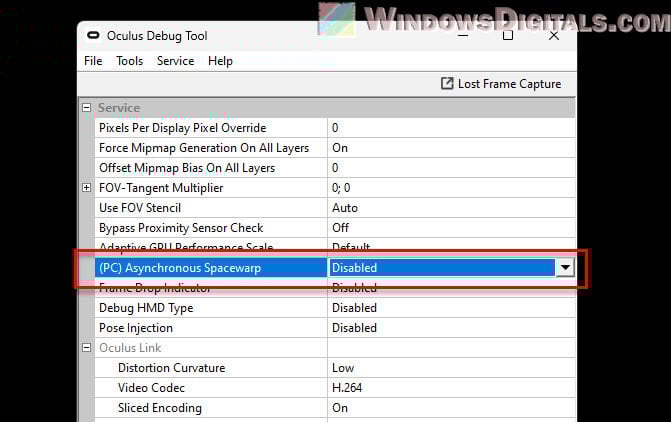671x422 pixels.
Task: Select the Use FOV Stencil label
Action: click(140, 208)
